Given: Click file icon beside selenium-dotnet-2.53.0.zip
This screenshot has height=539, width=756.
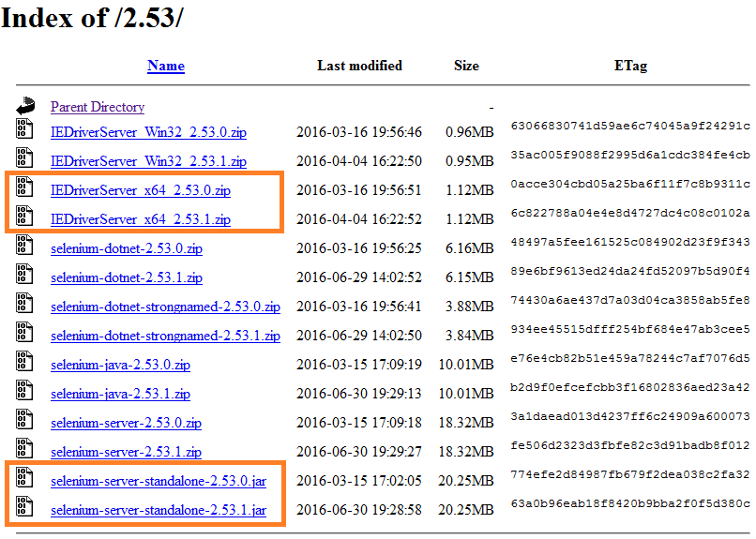Looking at the screenshot, I should tap(24, 245).
